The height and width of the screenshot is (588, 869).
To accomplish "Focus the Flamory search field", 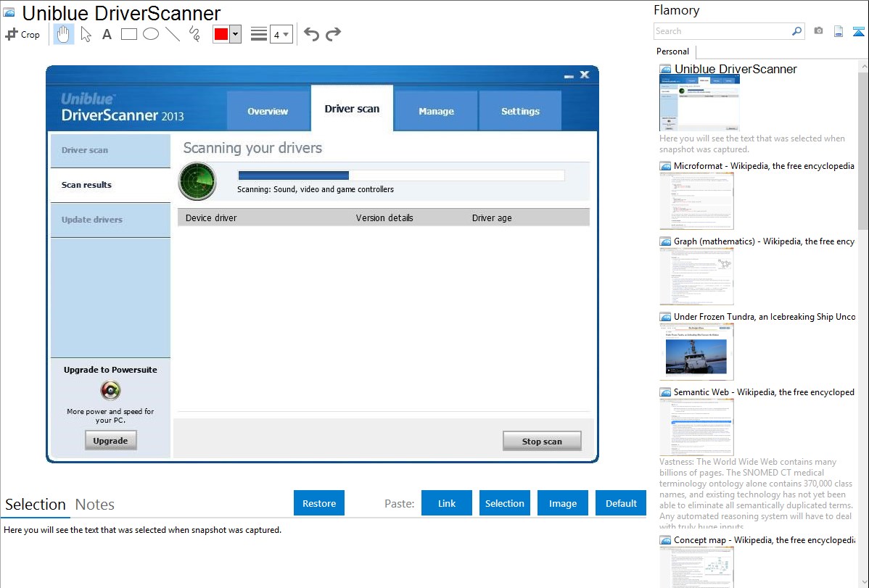I will pyautogui.click(x=722, y=31).
